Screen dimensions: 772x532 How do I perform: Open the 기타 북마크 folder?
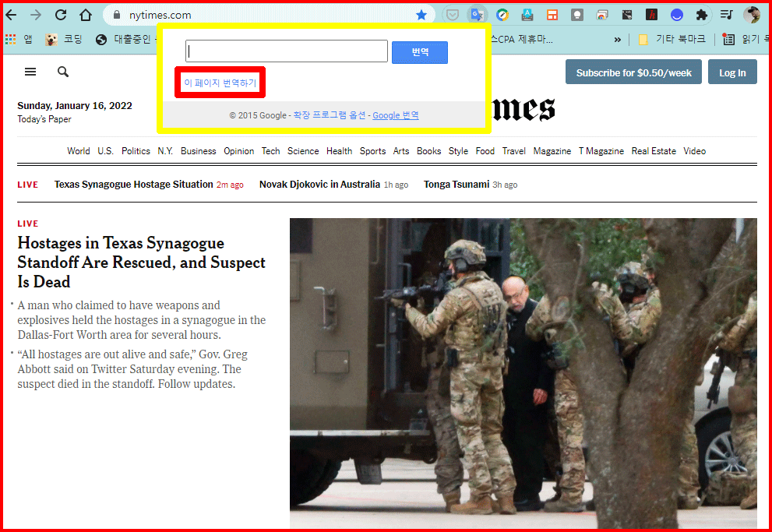coord(672,40)
